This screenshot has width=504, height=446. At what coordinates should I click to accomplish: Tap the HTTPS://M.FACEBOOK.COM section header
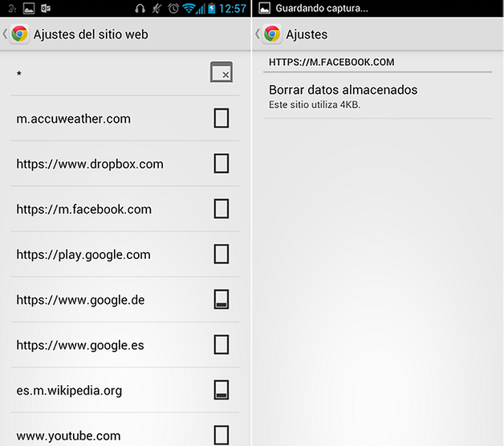(331, 62)
